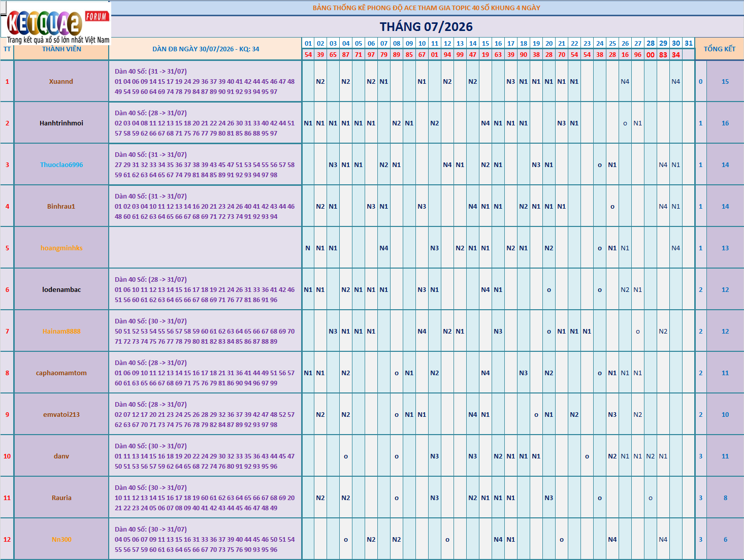Click member name caphaomamtom
This screenshot has width=744, height=560.
[x=61, y=373]
